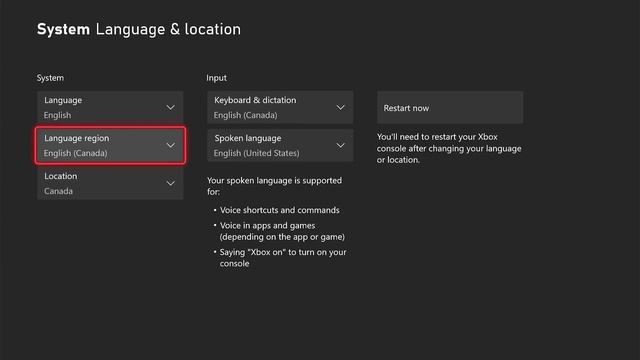Open the Language dropdown set to English

tap(110, 107)
